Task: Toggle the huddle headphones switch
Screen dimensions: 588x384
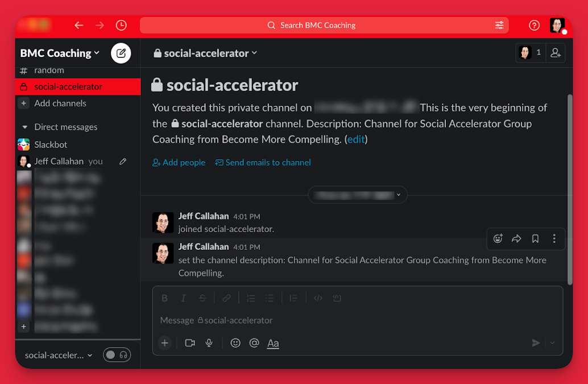Action: [117, 355]
